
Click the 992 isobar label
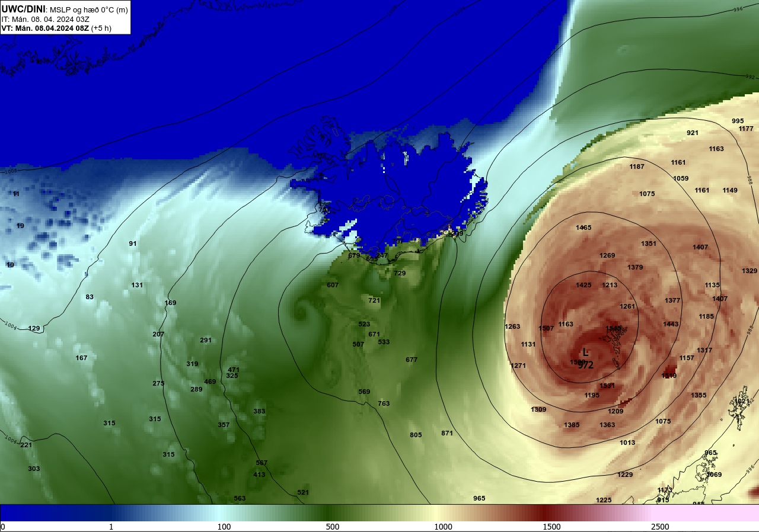pos(751,77)
